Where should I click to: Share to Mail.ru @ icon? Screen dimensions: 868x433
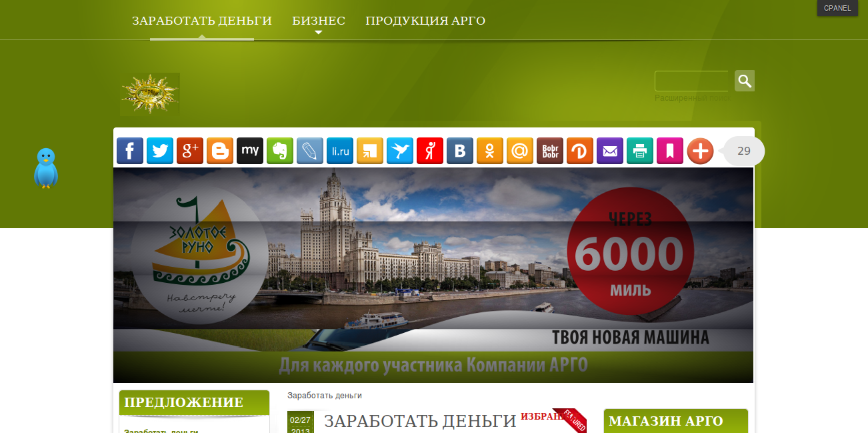[520, 151]
